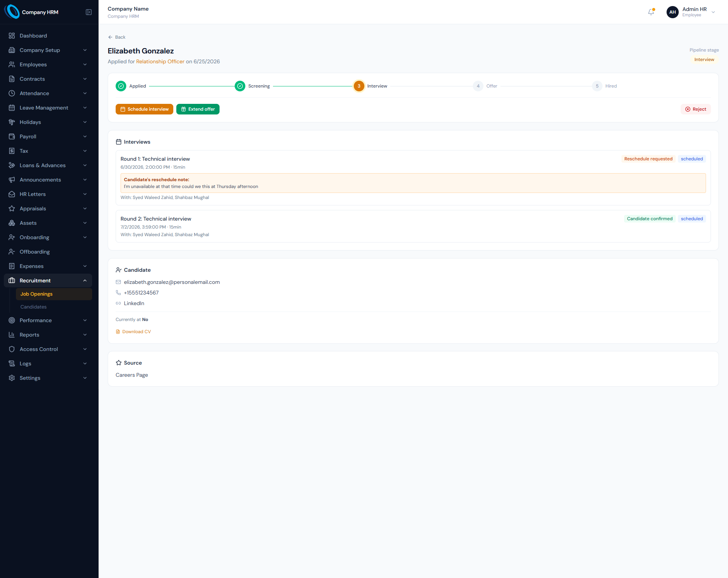Click the Recruitment briefcase icon
728x578 pixels.
[x=12, y=280]
